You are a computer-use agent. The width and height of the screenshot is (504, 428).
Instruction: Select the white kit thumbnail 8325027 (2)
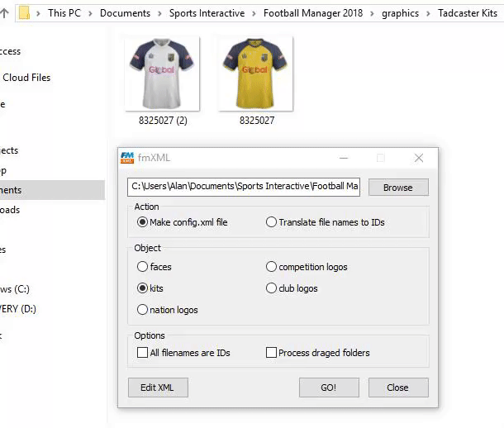point(162,74)
